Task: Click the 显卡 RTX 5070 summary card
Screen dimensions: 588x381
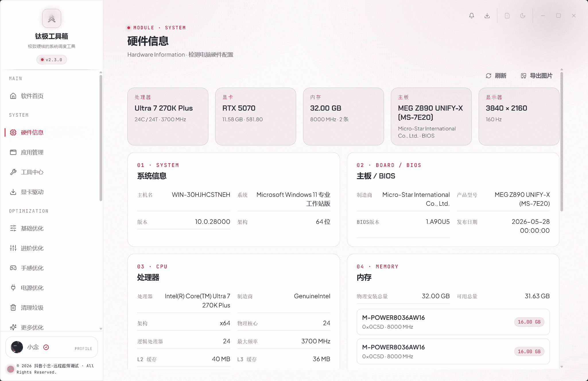Action: point(256,116)
